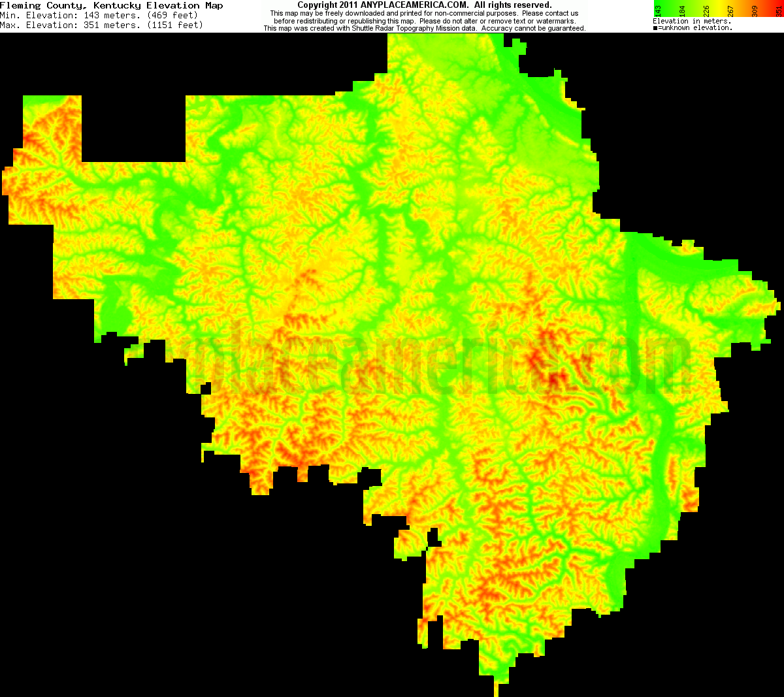
Task: Click the 'Fleming County, Kentucky Elevation Map' title
Action: click(111, 5)
